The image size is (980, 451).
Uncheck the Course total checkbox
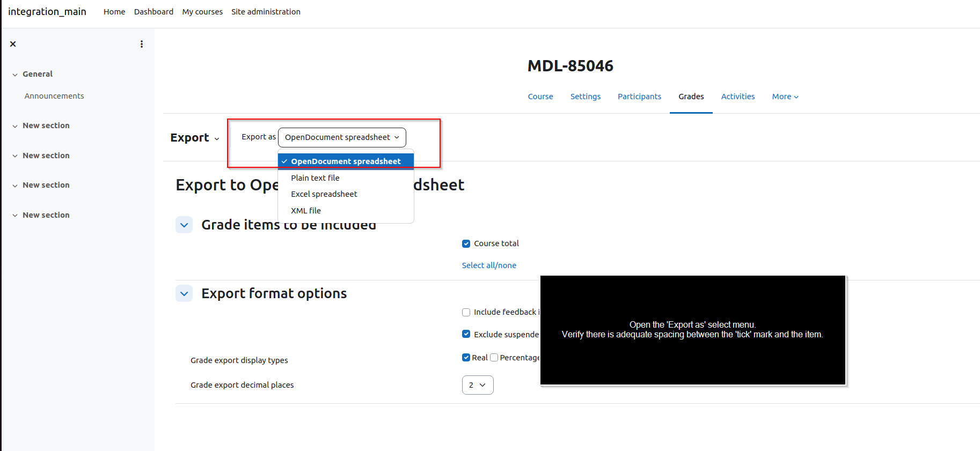[x=466, y=243]
